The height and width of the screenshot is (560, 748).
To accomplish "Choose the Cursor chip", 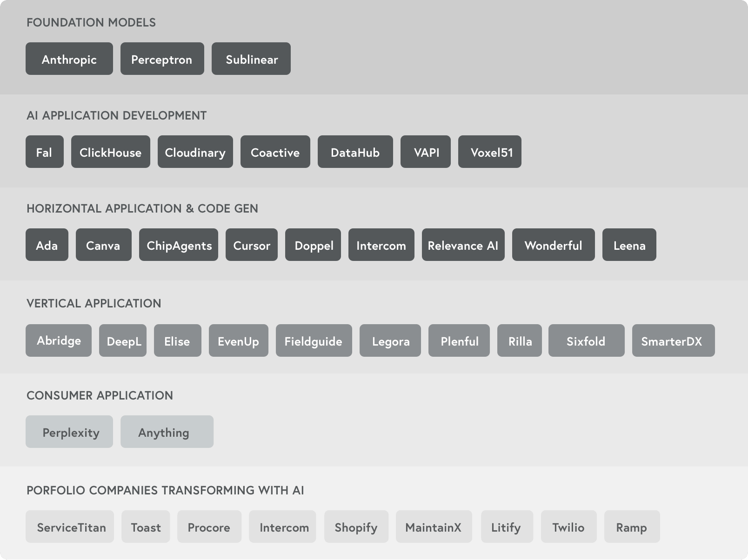I will point(252,245).
